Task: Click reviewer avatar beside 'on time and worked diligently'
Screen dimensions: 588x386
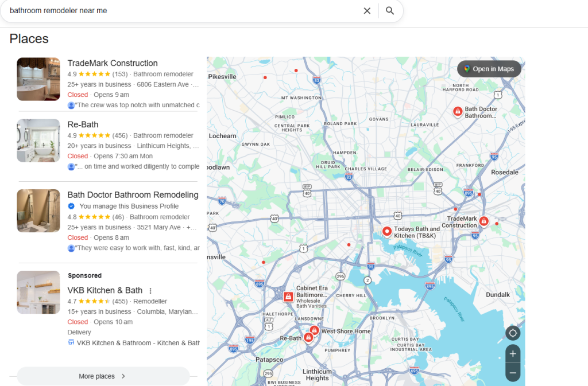Action: [71, 166]
